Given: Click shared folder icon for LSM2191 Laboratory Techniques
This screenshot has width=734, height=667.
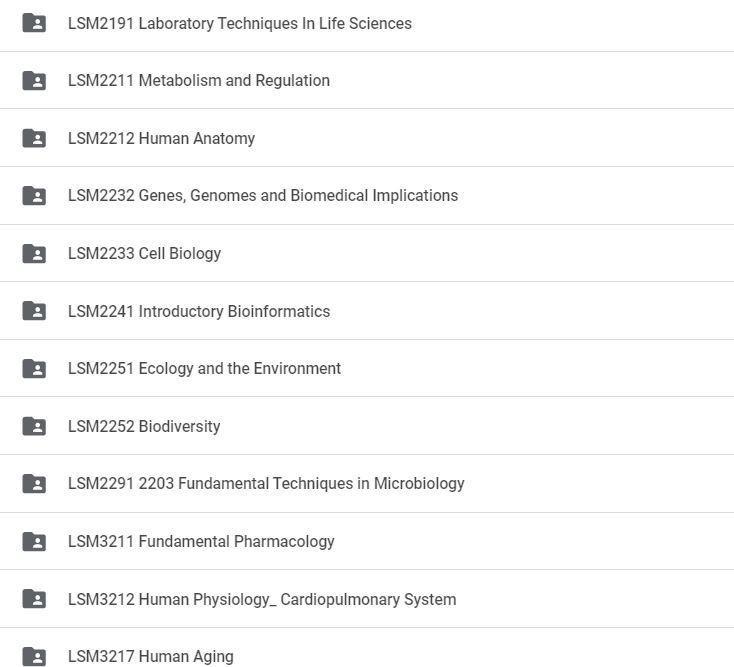Looking at the screenshot, I should click(34, 23).
